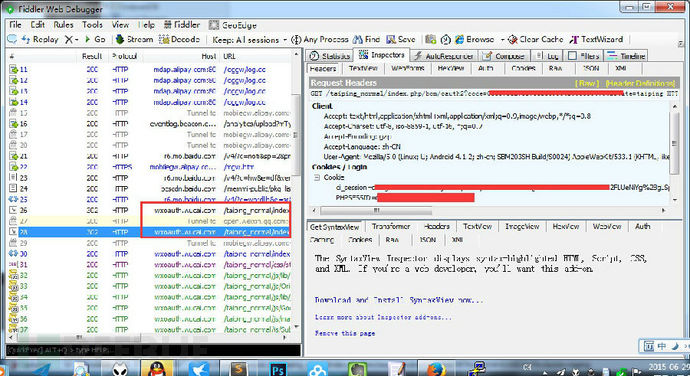Click the QuickExec command input box
This screenshot has height=376, width=690.
pyautogui.click(x=154, y=350)
